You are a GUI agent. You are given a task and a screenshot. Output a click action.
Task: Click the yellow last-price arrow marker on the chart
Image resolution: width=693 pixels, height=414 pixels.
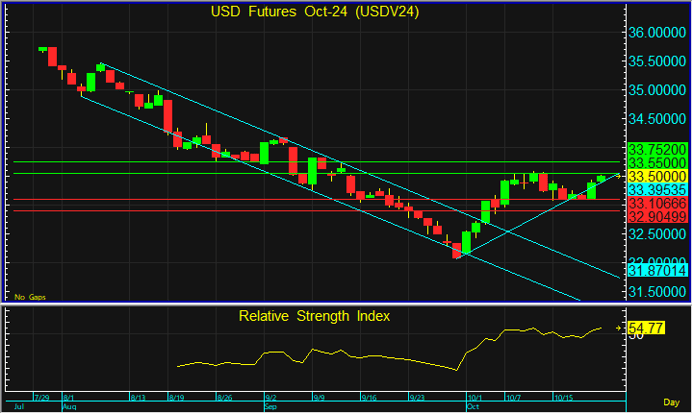click(618, 176)
